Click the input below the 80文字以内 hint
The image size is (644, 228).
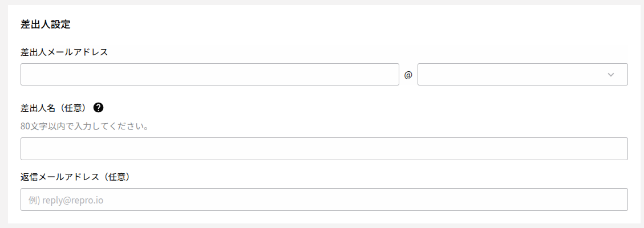tap(324, 149)
